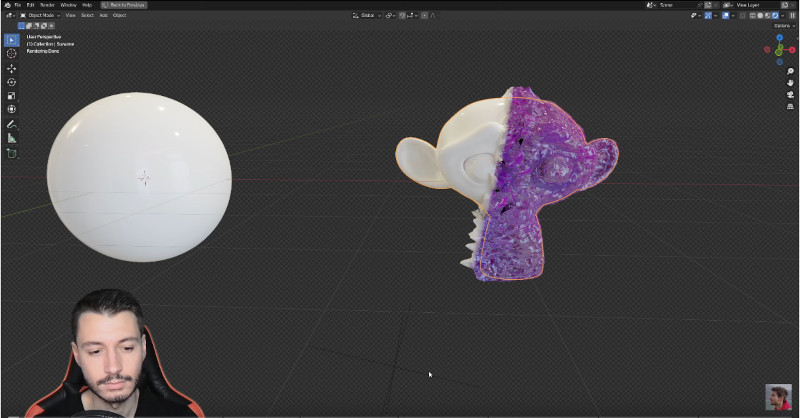Open the Edit menu
The width and height of the screenshot is (800, 418).
pos(31,5)
